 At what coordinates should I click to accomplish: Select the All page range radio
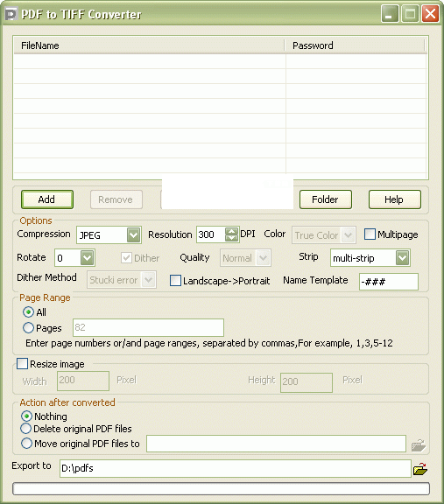tap(28, 311)
